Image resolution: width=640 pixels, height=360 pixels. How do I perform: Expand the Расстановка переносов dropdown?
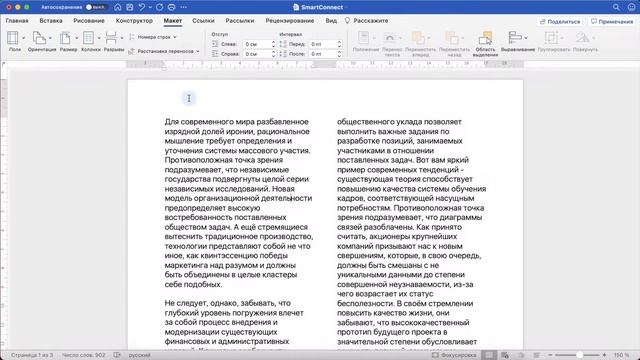point(198,51)
